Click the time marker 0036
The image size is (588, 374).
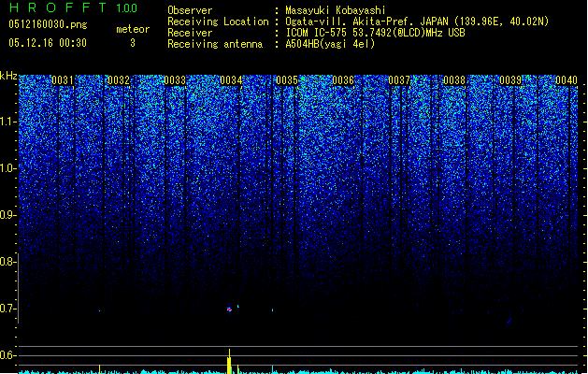(x=343, y=80)
